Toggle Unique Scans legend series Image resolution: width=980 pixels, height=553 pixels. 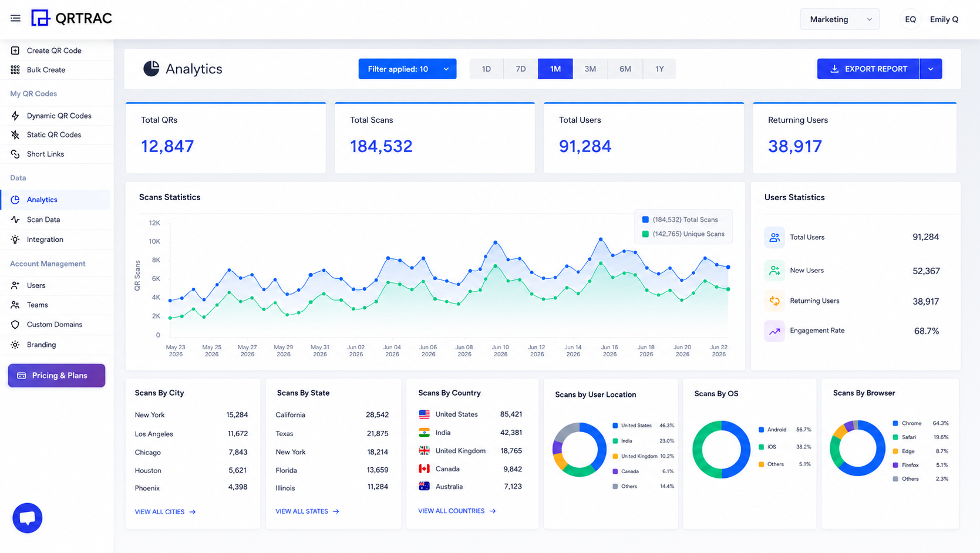pos(683,234)
